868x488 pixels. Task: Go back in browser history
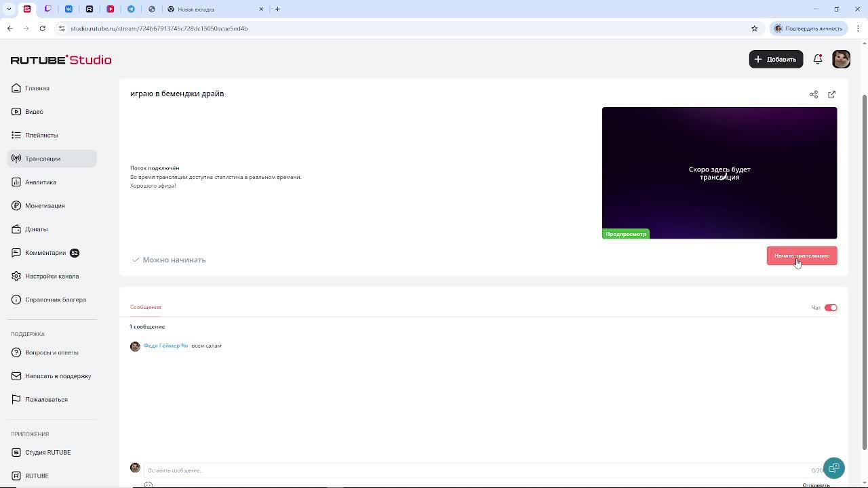pos(9,28)
